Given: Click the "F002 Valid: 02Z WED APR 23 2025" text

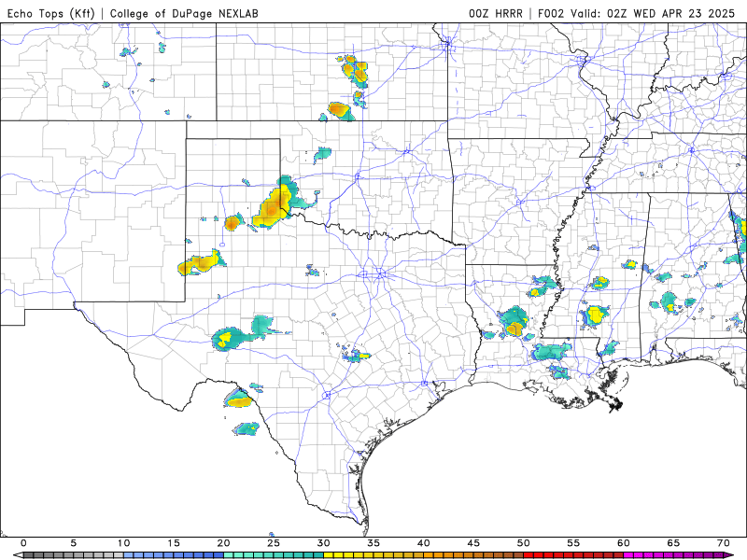Looking at the screenshot, I should pyautogui.click(x=637, y=13).
